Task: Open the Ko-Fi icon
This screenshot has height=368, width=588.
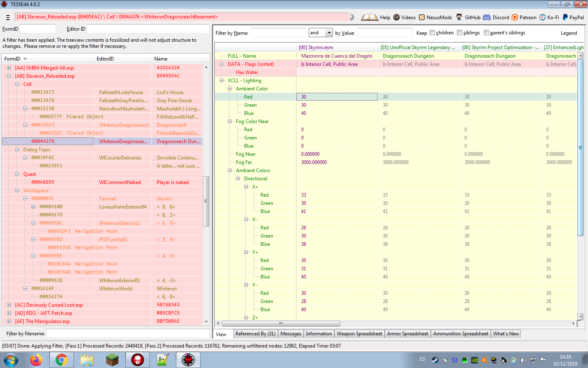Action: coord(543,17)
